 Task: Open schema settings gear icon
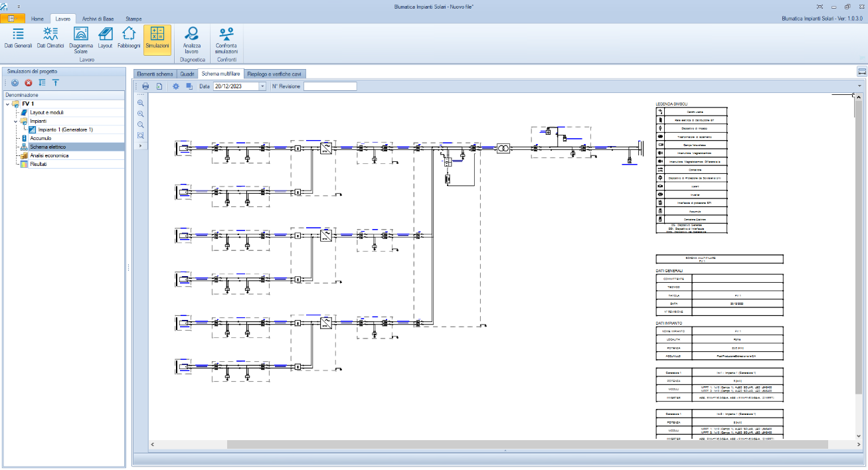[176, 86]
